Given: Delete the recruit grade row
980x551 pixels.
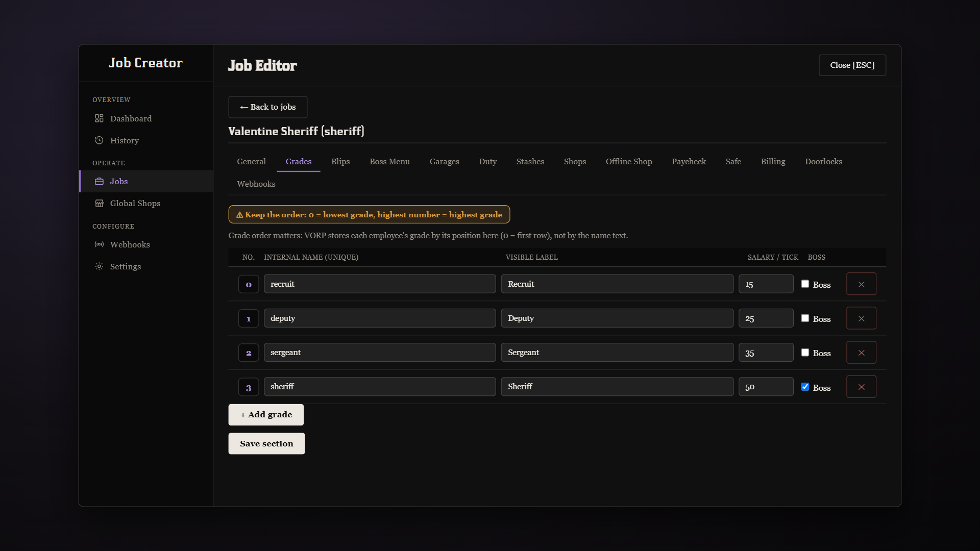Looking at the screenshot, I should 861,284.
